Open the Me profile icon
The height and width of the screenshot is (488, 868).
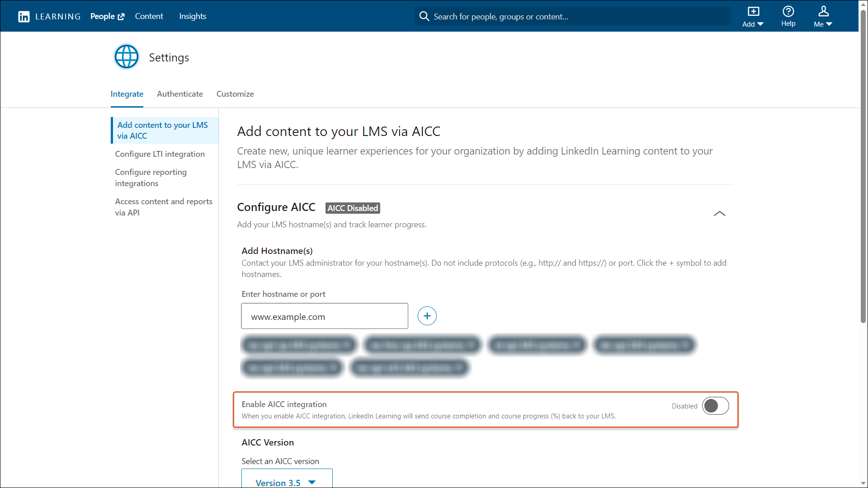(823, 12)
